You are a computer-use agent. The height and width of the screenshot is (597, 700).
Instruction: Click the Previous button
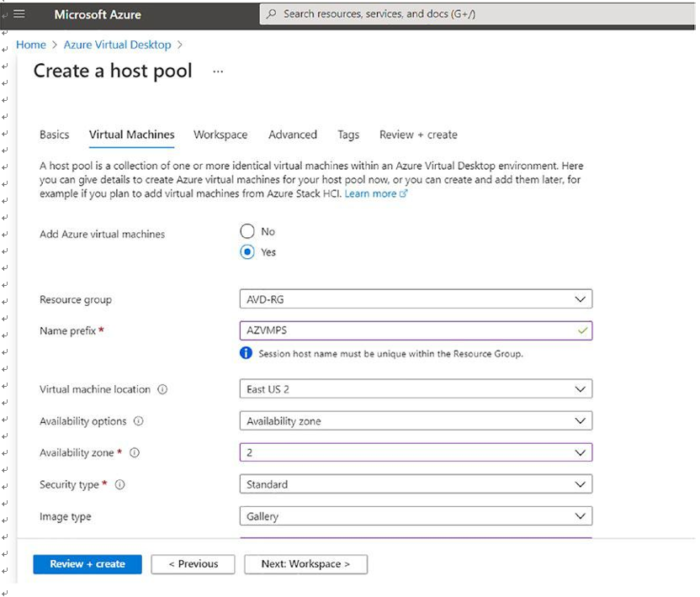(x=193, y=564)
